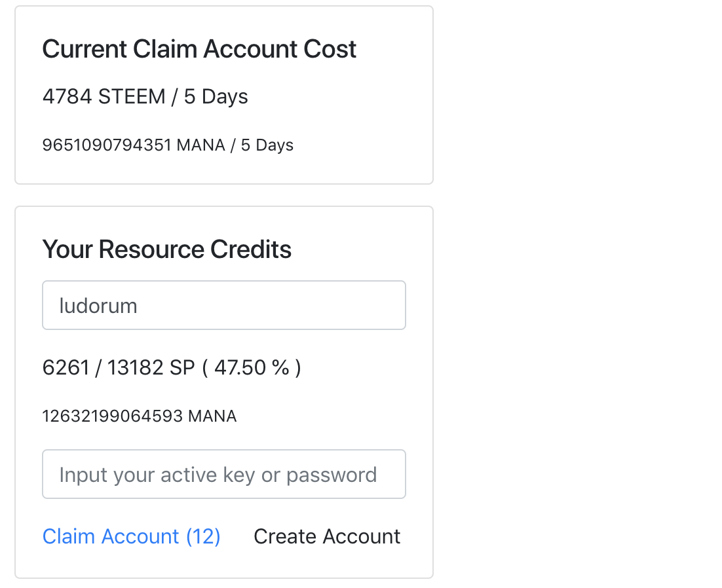Click the "Claim Account (12)" link
722x588 pixels.
(x=131, y=536)
